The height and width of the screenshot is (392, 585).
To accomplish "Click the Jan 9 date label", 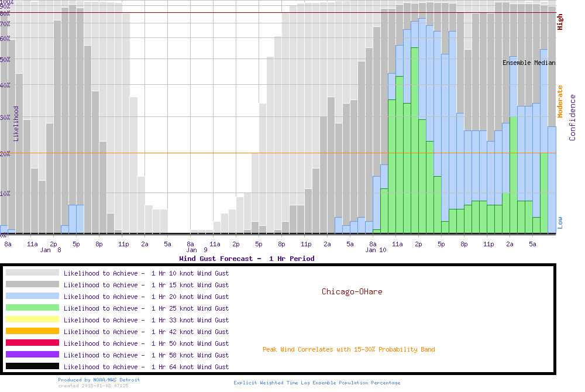I will [197, 250].
